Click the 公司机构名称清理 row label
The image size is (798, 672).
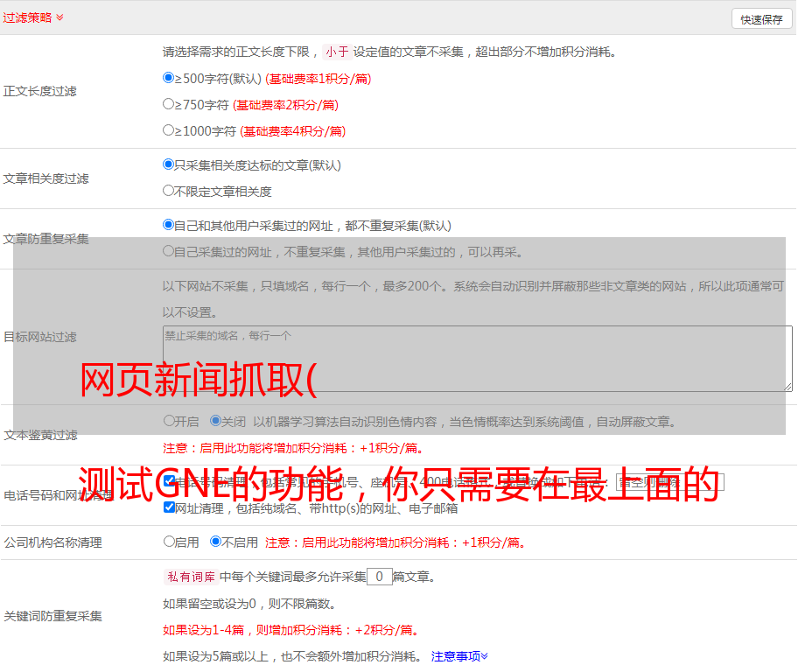(x=52, y=542)
